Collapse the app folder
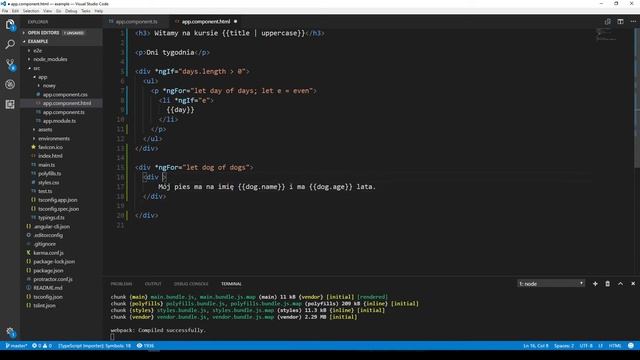The height and width of the screenshot is (360, 640). pos(42,77)
